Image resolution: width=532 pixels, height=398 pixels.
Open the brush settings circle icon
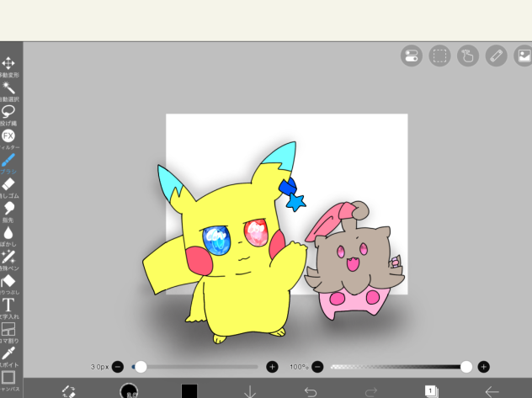coord(129,390)
